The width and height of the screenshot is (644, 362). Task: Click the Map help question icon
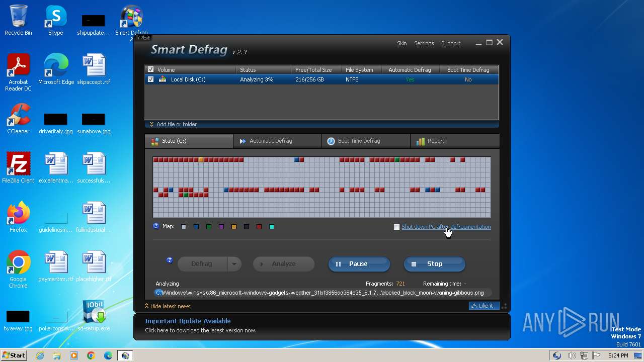156,226
